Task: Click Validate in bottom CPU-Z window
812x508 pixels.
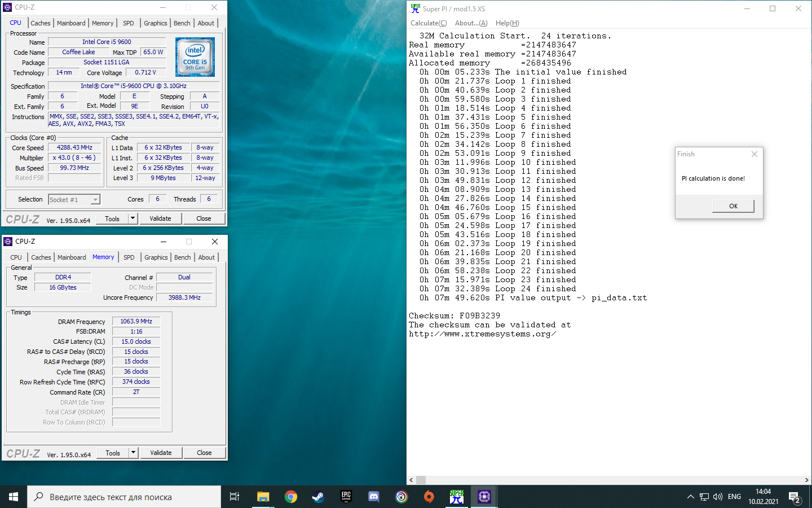Action: click(x=161, y=453)
